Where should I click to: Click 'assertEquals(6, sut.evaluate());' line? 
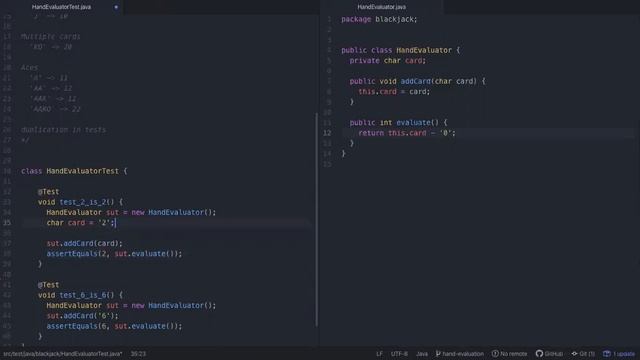pyautogui.click(x=114, y=326)
